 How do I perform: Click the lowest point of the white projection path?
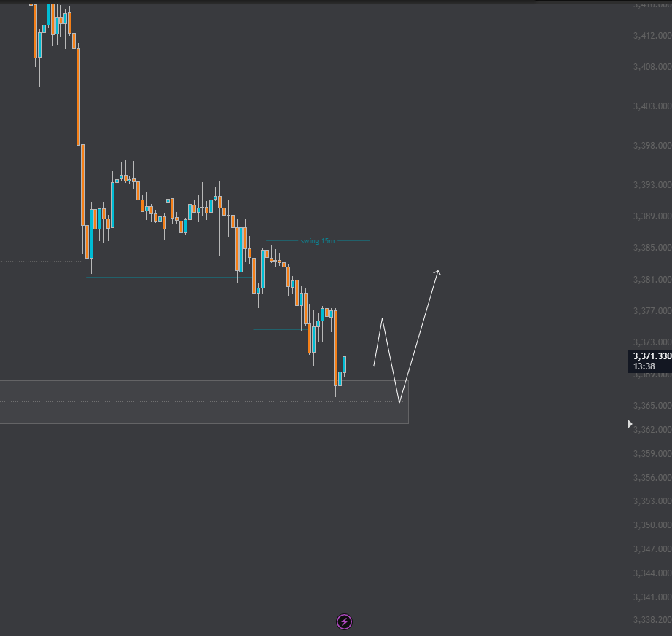coord(399,401)
